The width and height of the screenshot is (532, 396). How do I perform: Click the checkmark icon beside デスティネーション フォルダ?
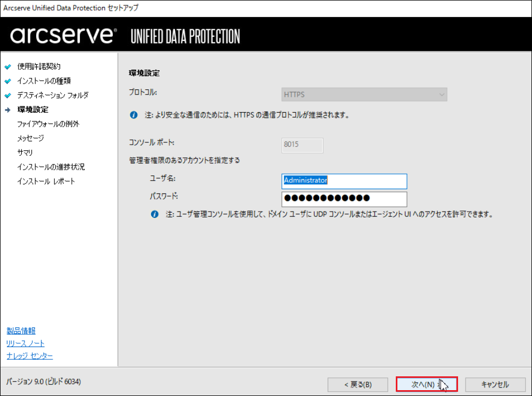point(8,95)
